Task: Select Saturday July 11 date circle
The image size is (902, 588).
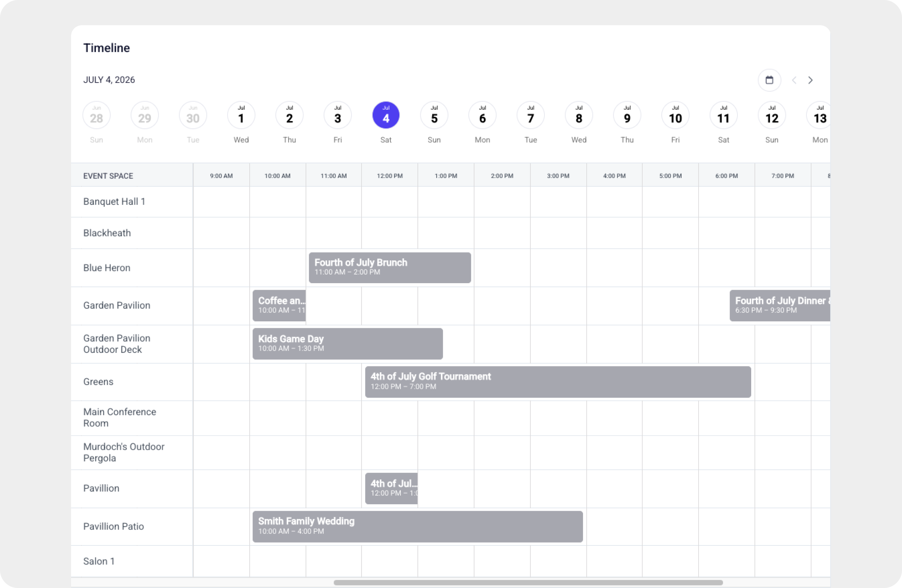Action: coord(723,115)
